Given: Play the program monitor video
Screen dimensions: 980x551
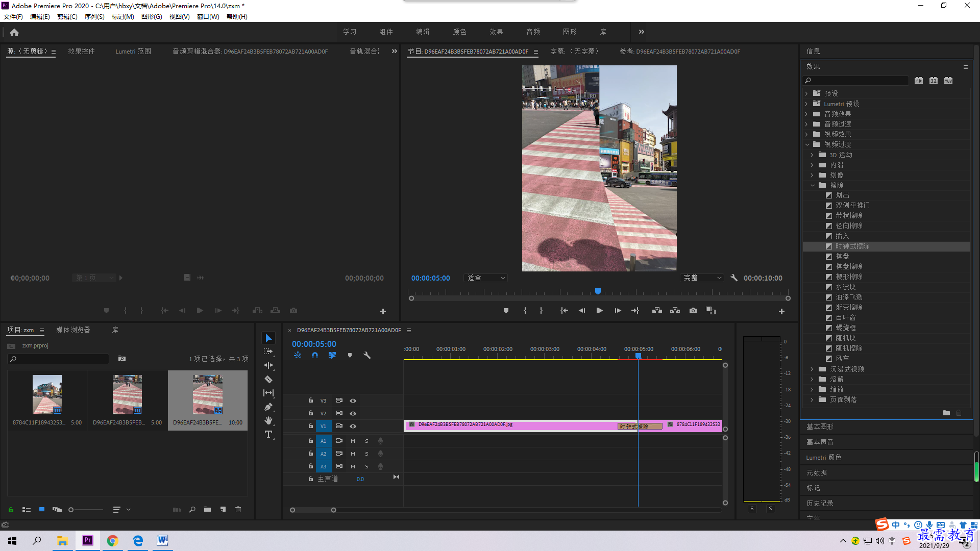Looking at the screenshot, I should tap(600, 311).
